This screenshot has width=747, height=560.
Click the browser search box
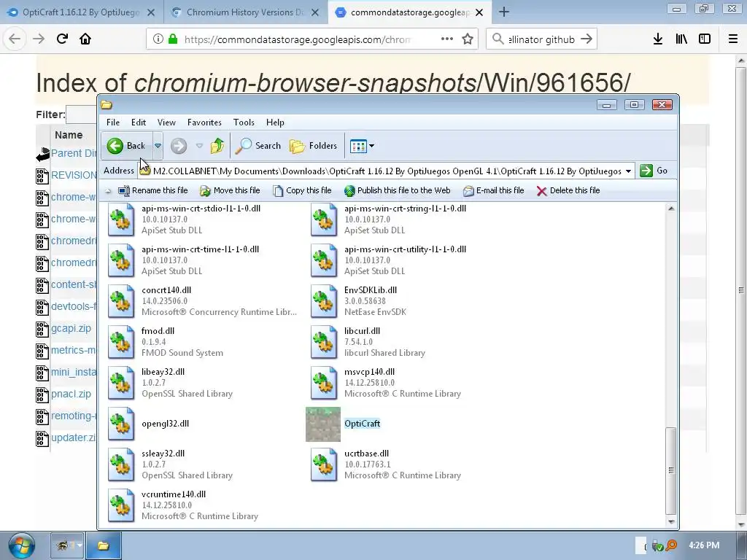coord(542,39)
